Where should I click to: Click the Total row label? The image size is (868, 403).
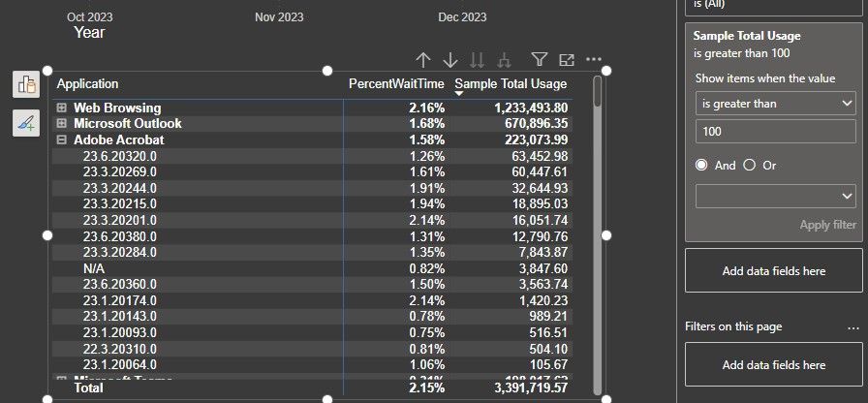pyautogui.click(x=88, y=387)
